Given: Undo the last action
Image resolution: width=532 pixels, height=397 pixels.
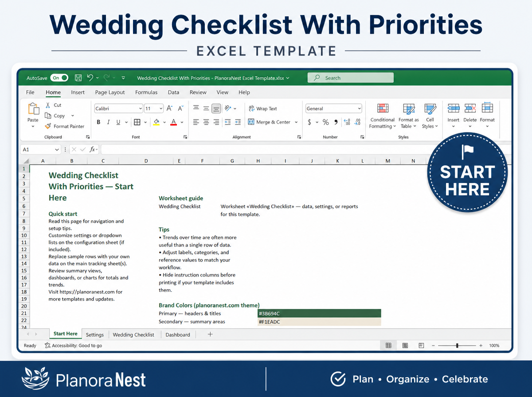Looking at the screenshot, I should 90,78.
